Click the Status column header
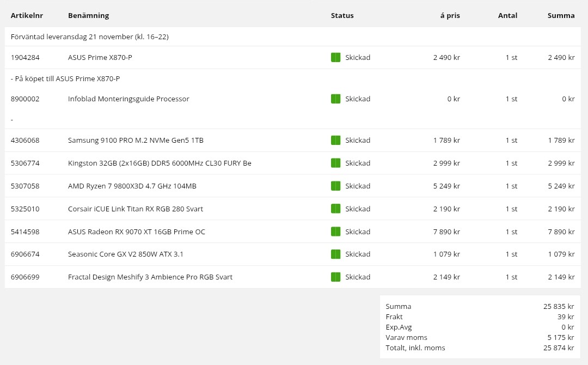This screenshot has height=365, width=588. click(342, 15)
